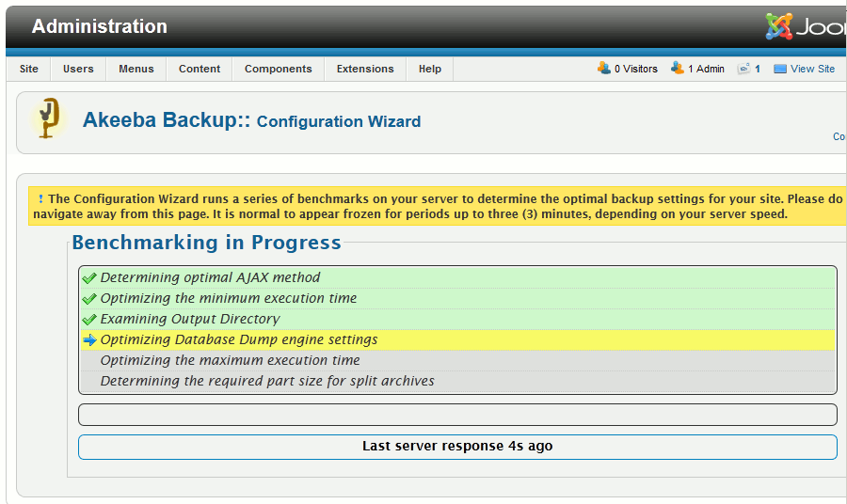The image size is (847, 504).
Task: Open the Site menu
Action: [x=29, y=69]
